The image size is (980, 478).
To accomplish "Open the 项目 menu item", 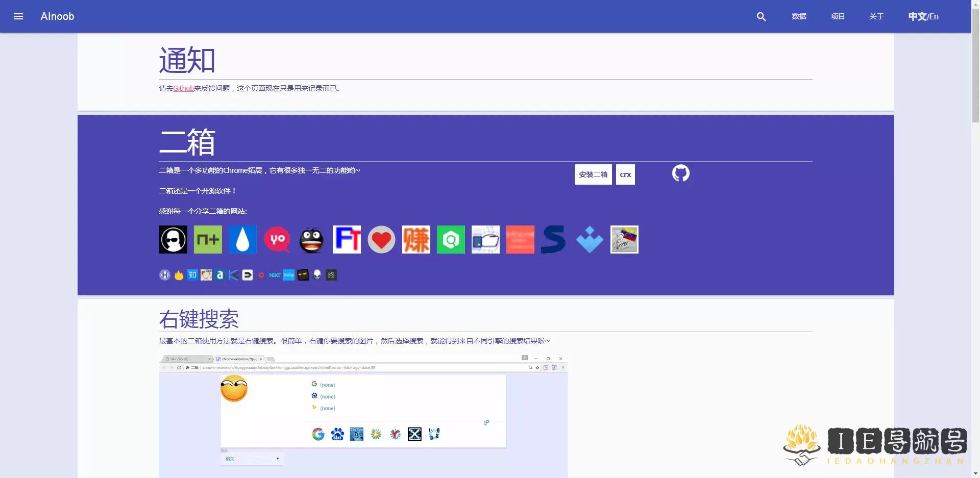I will 838,16.
